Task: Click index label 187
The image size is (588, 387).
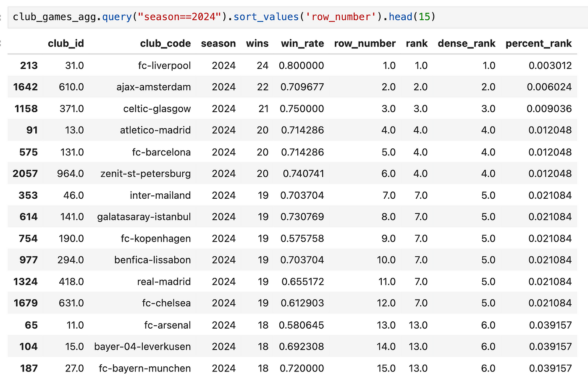Action: [29, 369]
